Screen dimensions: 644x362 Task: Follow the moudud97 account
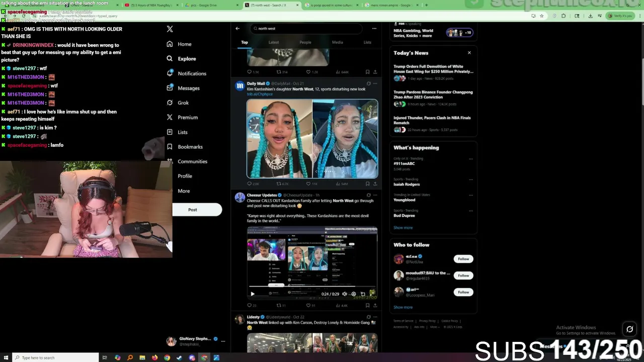(x=463, y=276)
